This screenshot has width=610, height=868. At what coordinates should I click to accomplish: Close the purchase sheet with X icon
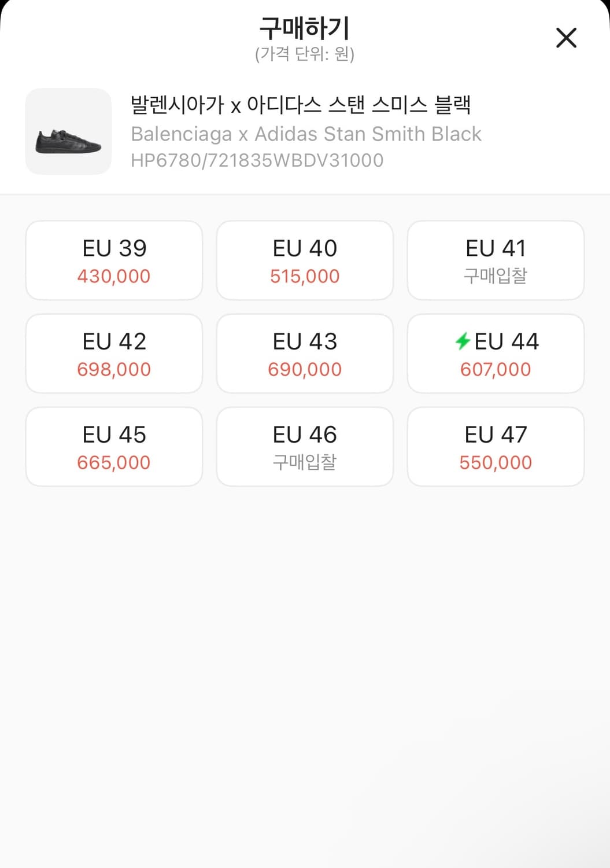566,38
